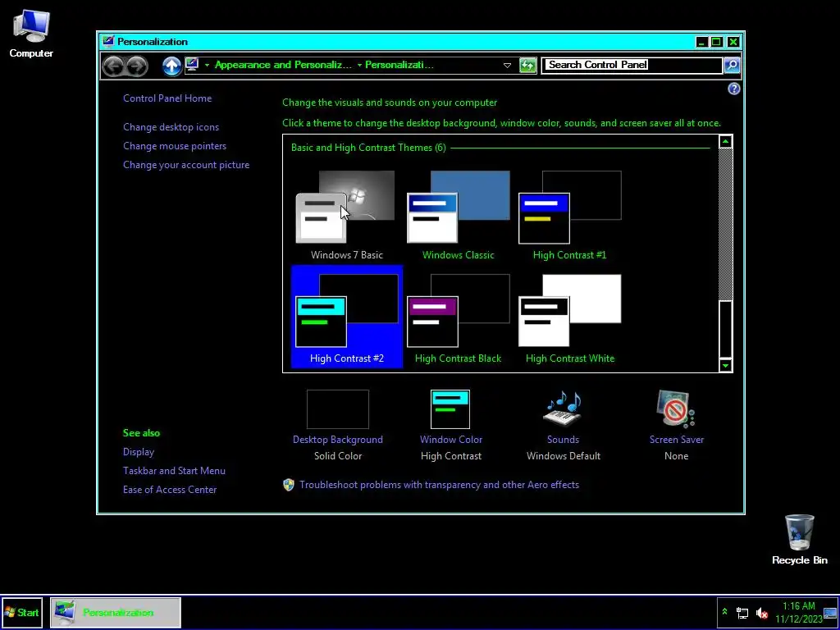The height and width of the screenshot is (630, 840).
Task: Open Change mouse pointers link
Action: (x=175, y=146)
